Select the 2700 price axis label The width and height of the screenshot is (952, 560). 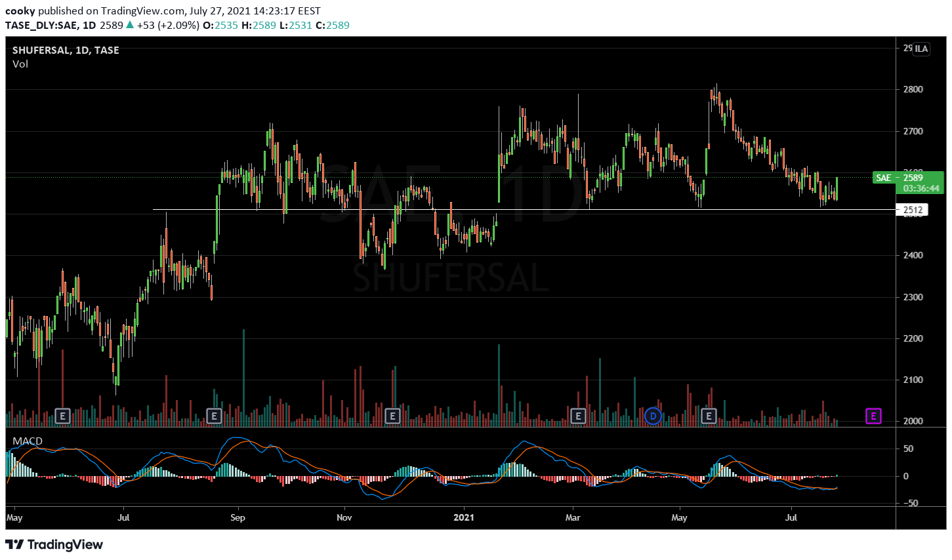913,132
